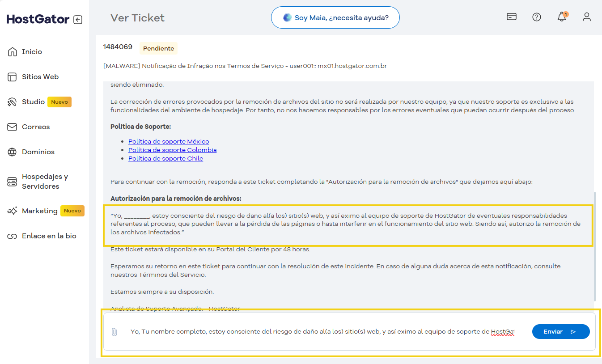Viewport: 602px width, 364px height.
Task: Click the ticket message scrollbar
Action: click(x=595, y=246)
